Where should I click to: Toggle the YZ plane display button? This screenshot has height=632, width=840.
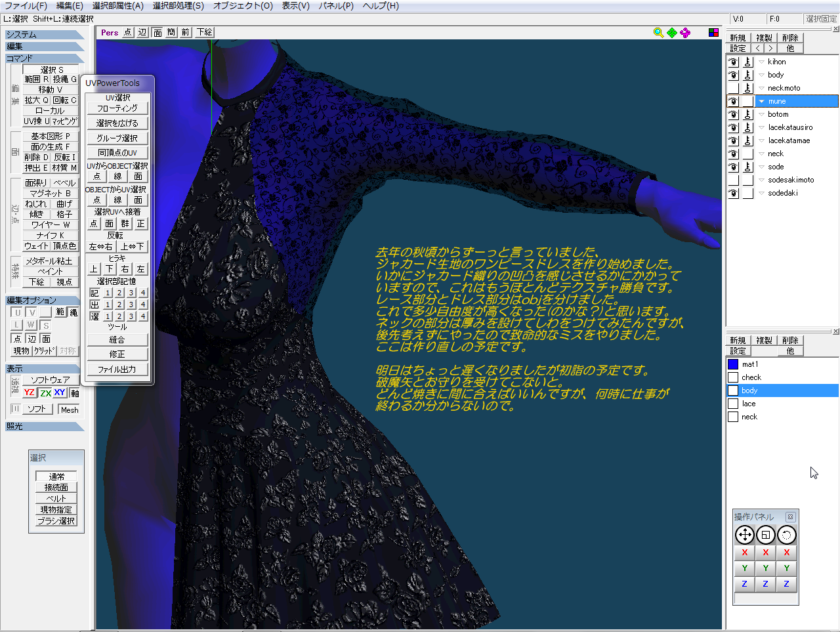(30, 393)
